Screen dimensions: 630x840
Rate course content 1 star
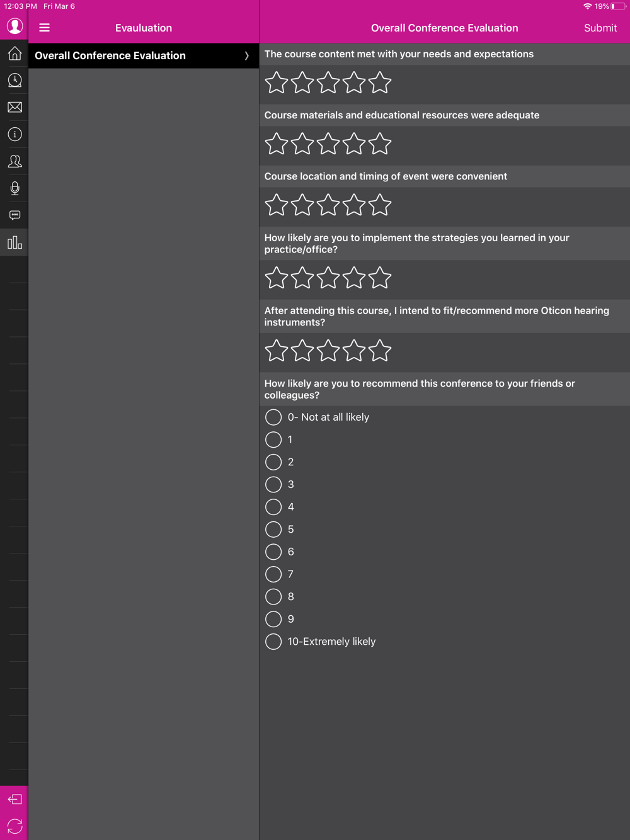277,82
